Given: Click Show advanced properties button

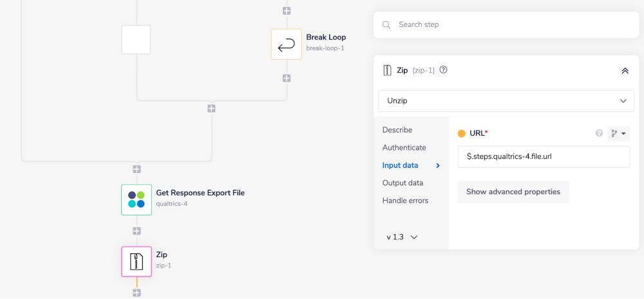Looking at the screenshot, I should coord(513,192).
